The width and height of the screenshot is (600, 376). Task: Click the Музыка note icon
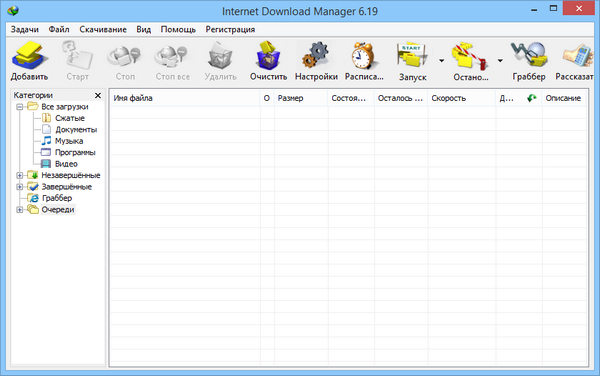click(x=46, y=141)
